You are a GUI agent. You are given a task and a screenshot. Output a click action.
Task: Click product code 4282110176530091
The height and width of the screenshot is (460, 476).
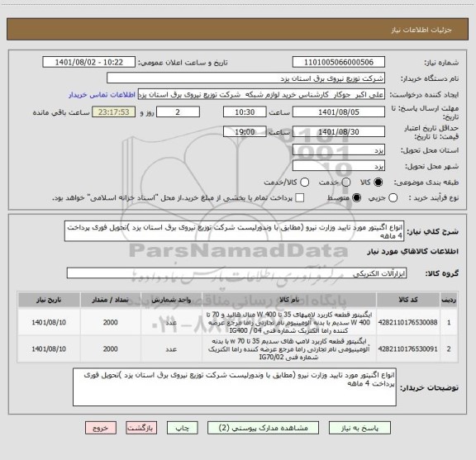coord(407,349)
